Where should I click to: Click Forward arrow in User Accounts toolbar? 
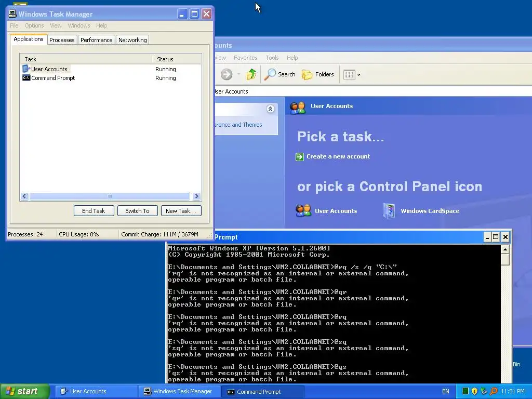point(227,74)
